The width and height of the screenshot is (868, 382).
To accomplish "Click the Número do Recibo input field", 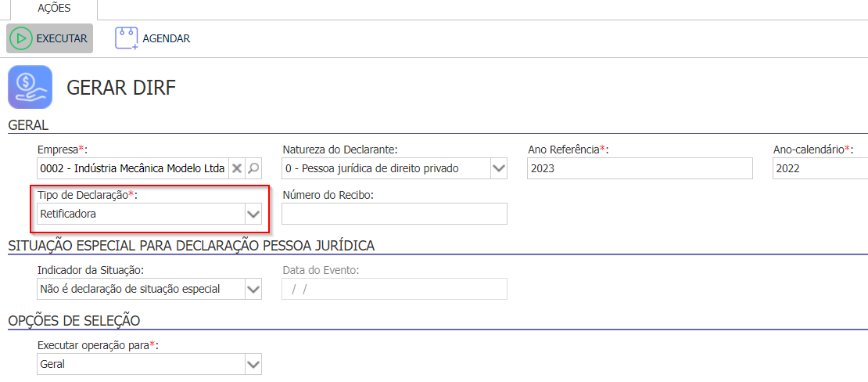I will tap(394, 214).
